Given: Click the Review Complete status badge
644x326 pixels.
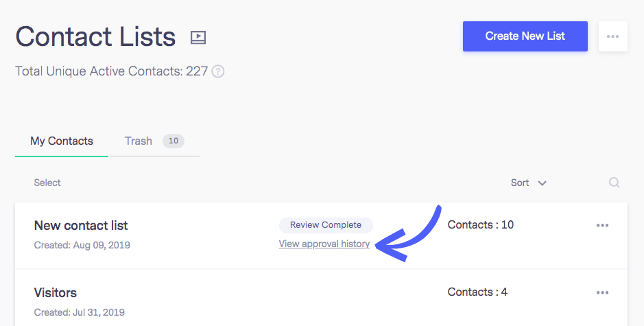Looking at the screenshot, I should (326, 225).
